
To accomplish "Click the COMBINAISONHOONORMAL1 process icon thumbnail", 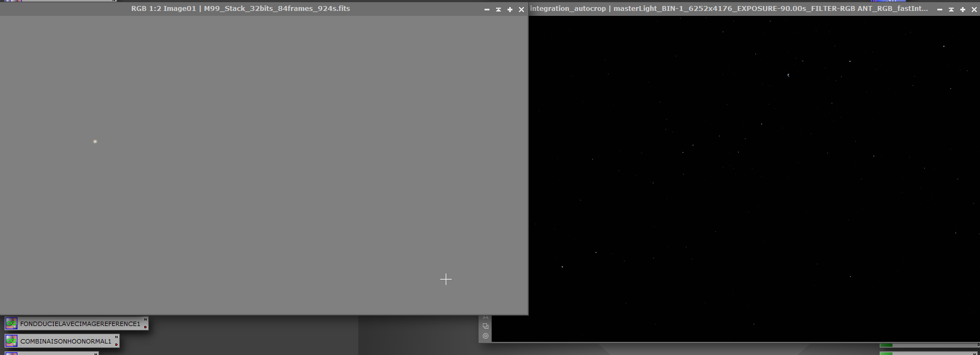I will [11, 341].
